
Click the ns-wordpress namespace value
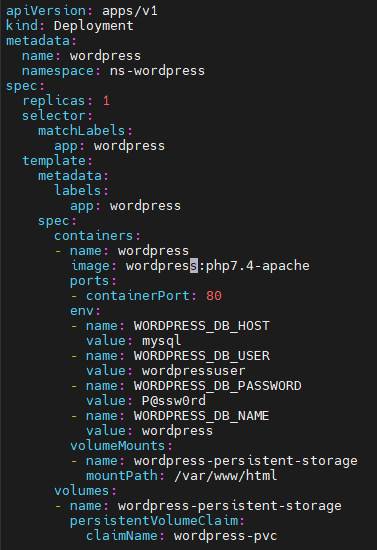tap(157, 71)
